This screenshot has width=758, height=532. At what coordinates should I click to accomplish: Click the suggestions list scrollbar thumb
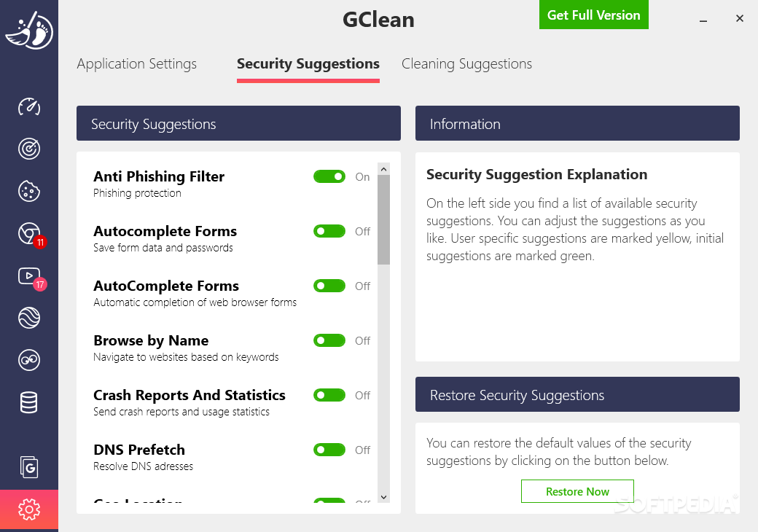[384, 220]
